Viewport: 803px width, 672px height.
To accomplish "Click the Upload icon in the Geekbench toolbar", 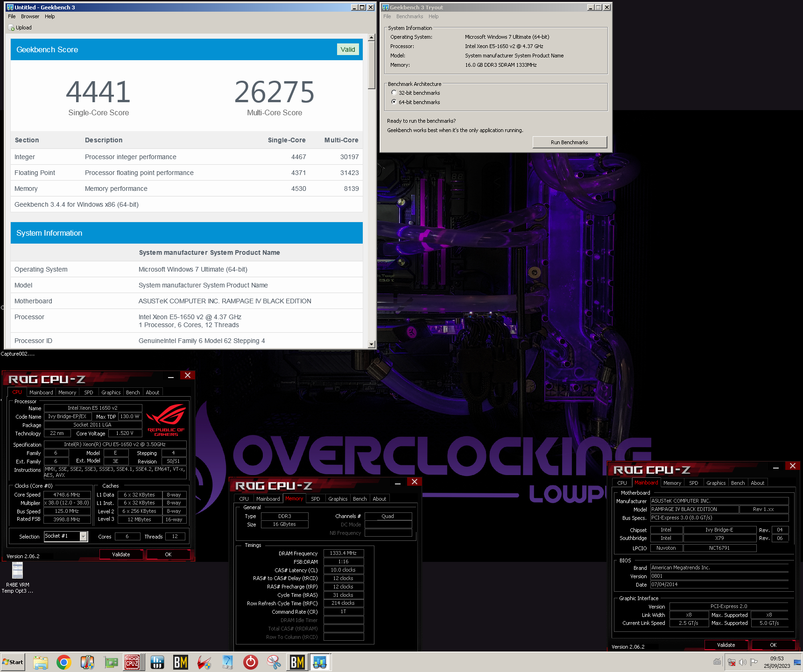I will tap(11, 28).
